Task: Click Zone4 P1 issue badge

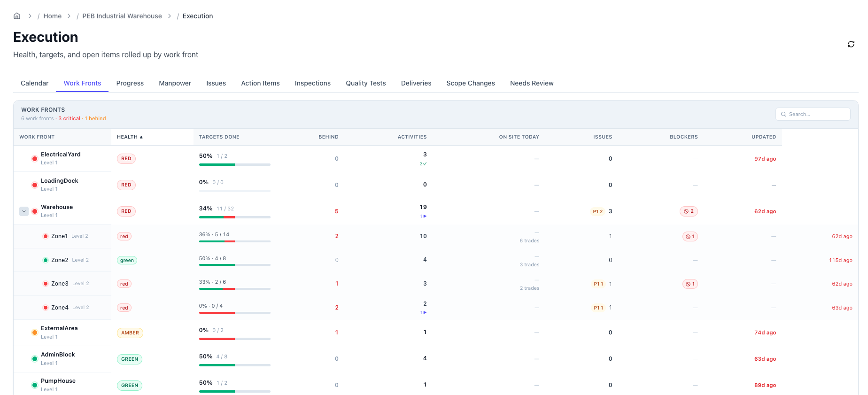Action: point(598,308)
